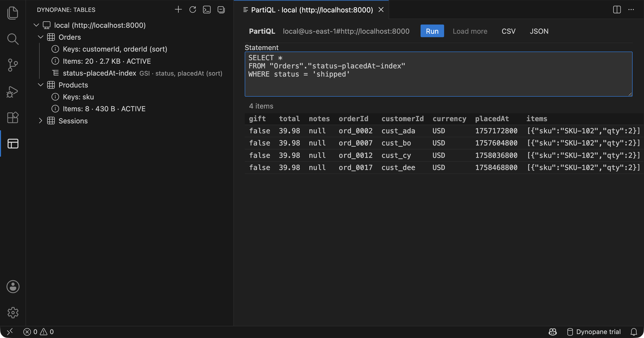Click the ord_0017 cell
This screenshot has width=644, height=338.
click(x=355, y=168)
